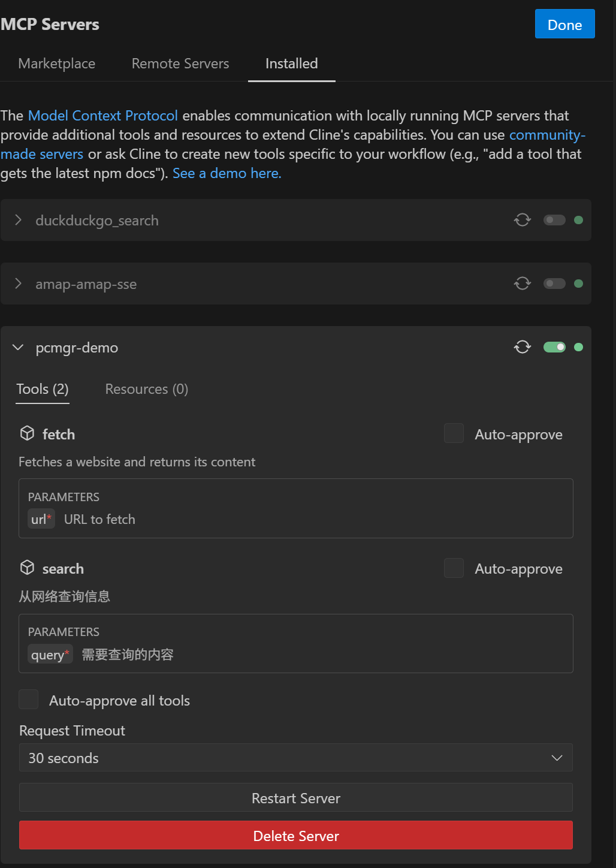616x868 pixels.
Task: Click green status dot of duckduckgo_search
Action: [x=578, y=220]
